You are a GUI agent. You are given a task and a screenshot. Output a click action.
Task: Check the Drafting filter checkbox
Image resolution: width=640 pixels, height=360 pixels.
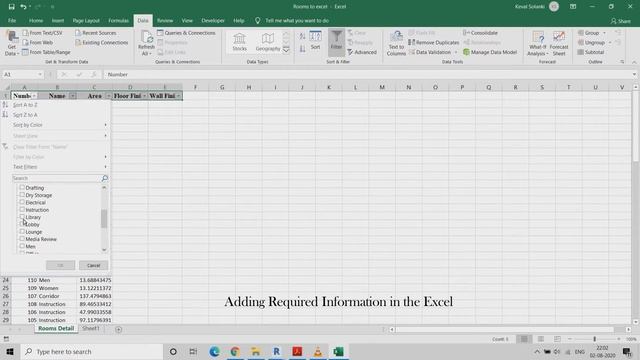(x=22, y=188)
